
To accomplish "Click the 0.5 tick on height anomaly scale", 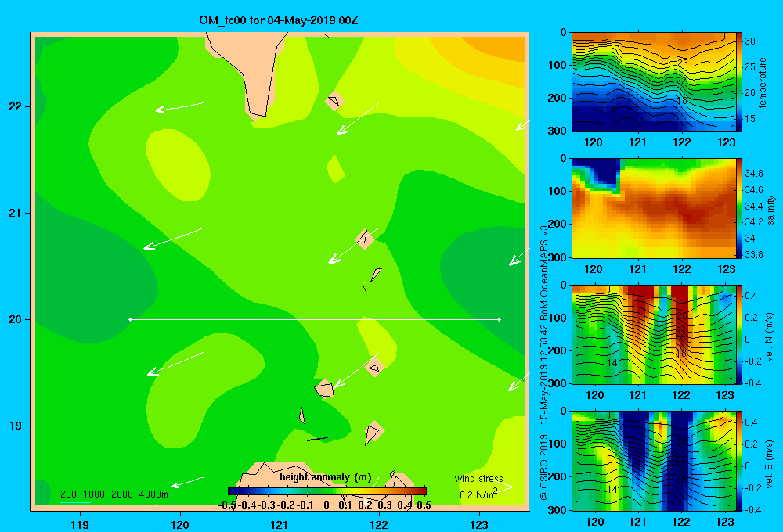I will pos(424,505).
